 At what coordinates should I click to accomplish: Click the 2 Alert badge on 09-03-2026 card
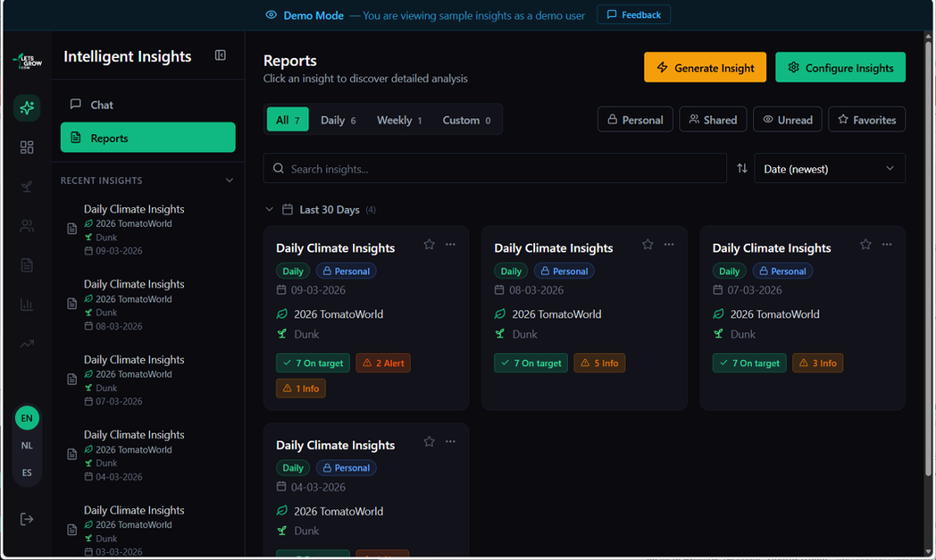click(x=383, y=363)
